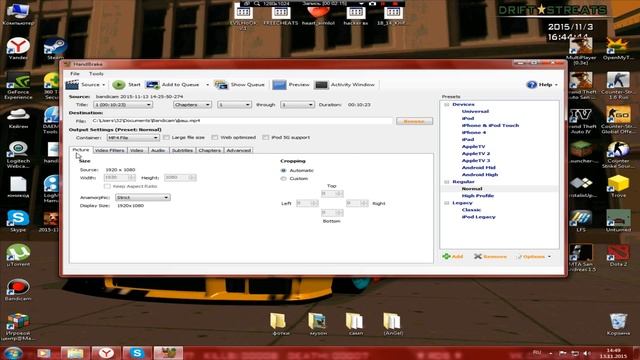The height and width of the screenshot is (360, 640).
Task: Open the Tools menu
Action: pyautogui.click(x=96, y=74)
